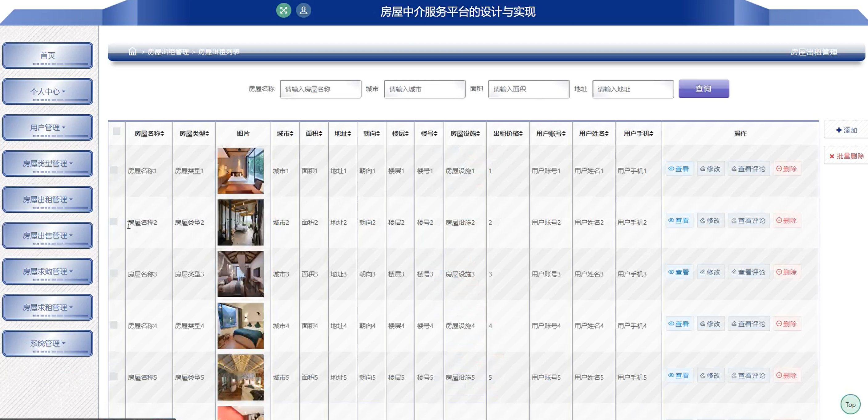
Task: Expand the 房屋类型管理 sidebar menu
Action: [x=47, y=164]
